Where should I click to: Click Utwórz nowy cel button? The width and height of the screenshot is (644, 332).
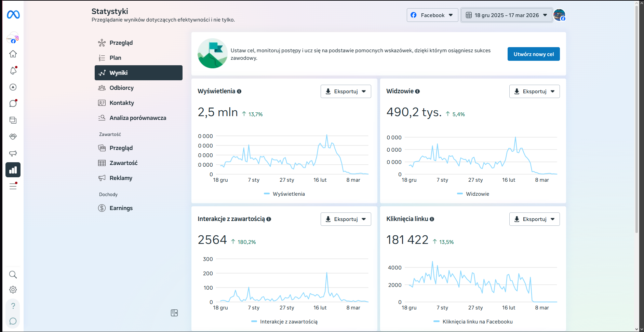(534, 54)
